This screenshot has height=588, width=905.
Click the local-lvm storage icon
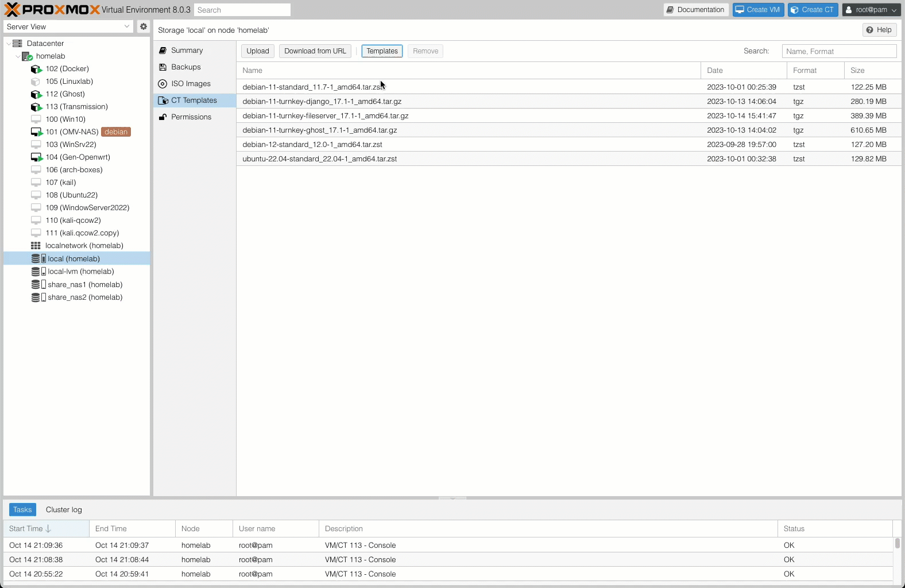[x=38, y=272]
